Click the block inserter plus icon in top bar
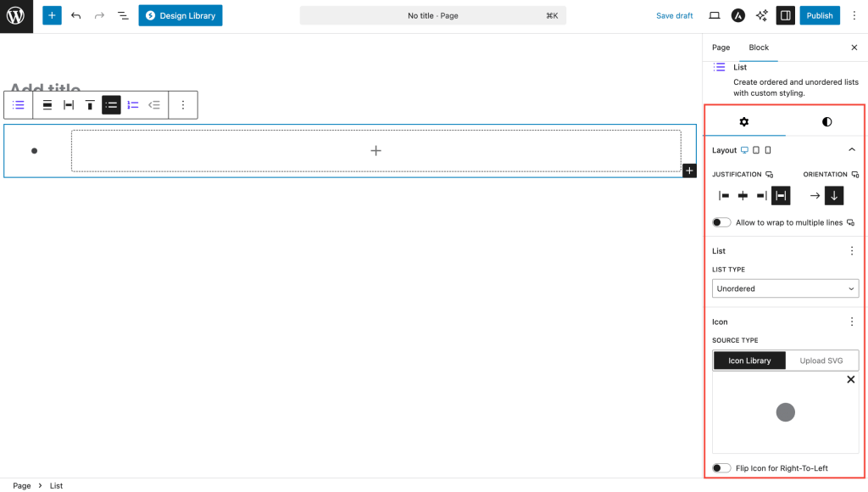 pos(52,15)
